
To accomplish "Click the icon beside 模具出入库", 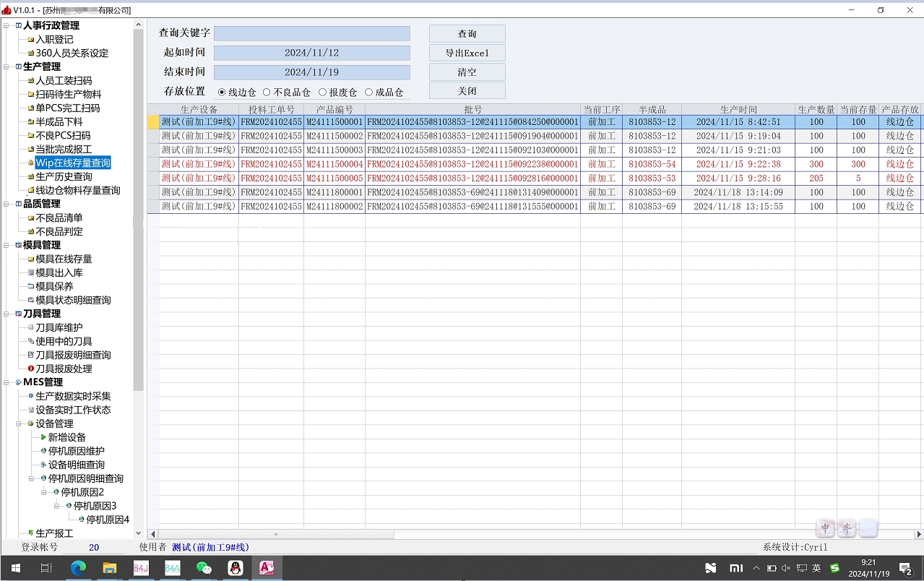I will [x=31, y=273].
